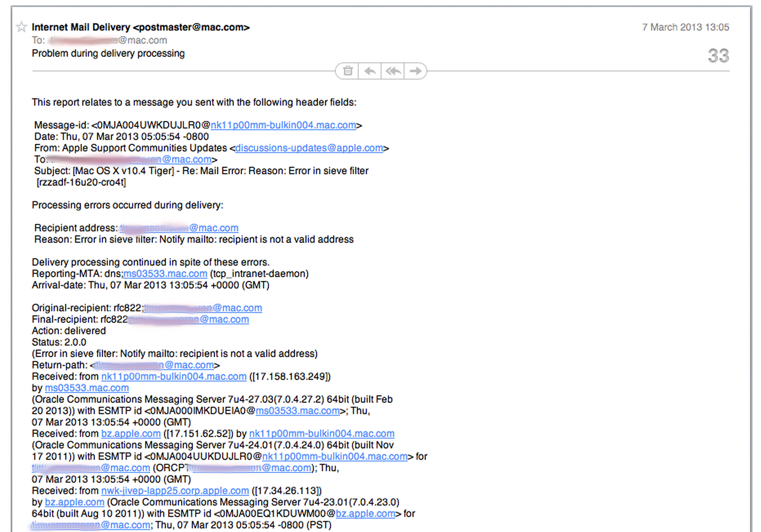The width and height of the screenshot is (761, 532).
Task: Click the bz.apple.com link in the Received line
Action: click(x=131, y=434)
